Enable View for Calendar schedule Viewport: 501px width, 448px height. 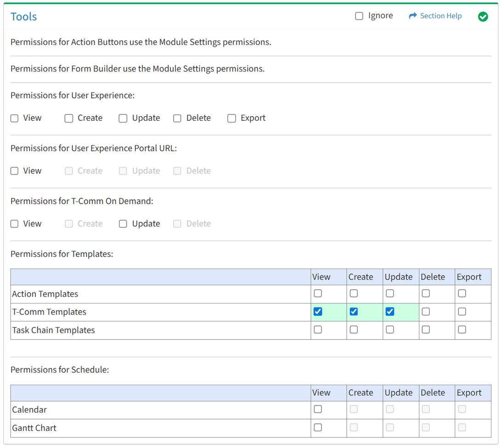pyautogui.click(x=318, y=409)
